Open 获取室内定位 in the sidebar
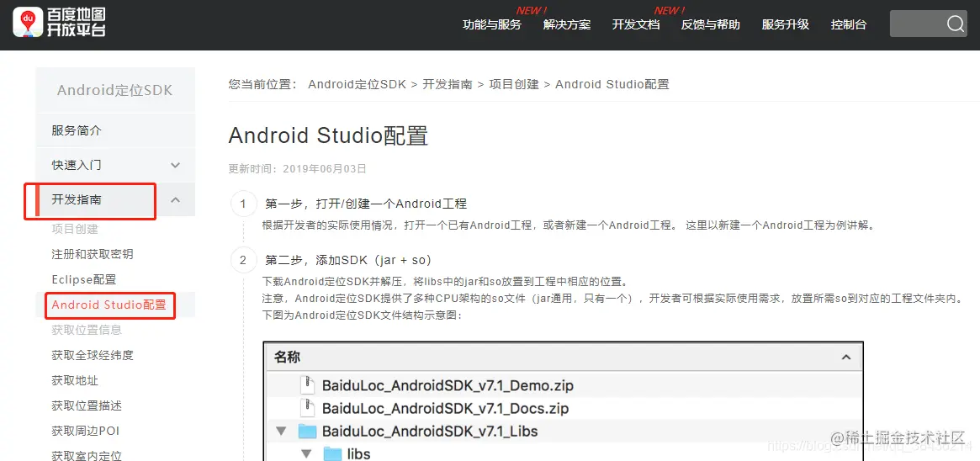This screenshot has width=980, height=461. 87,456
